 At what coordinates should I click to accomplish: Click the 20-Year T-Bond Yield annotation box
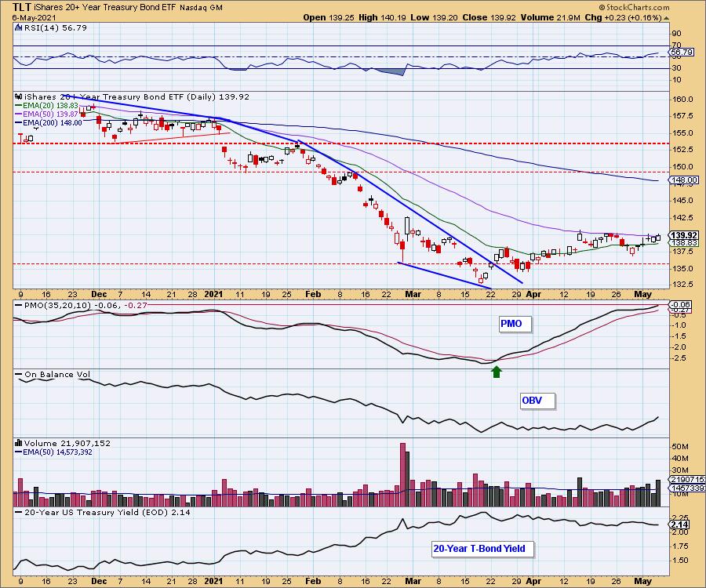point(482,549)
